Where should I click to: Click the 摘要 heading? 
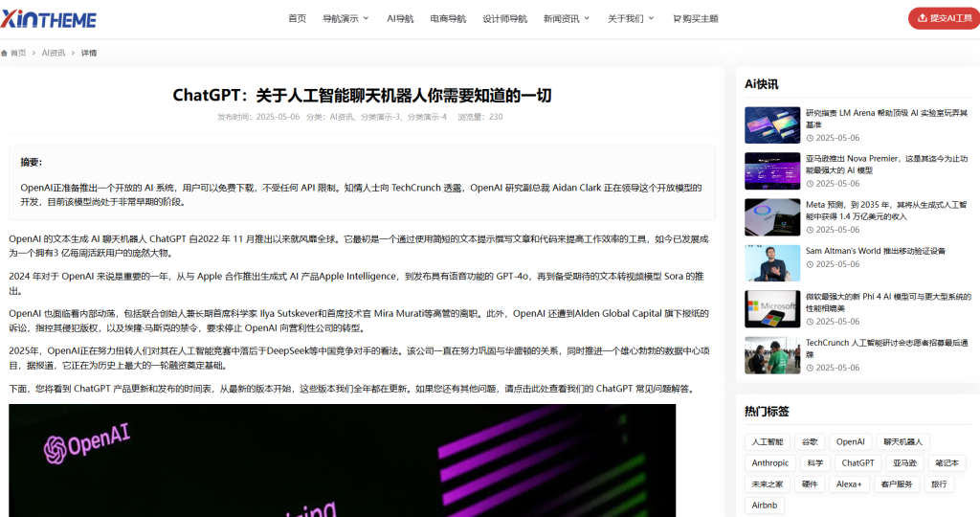point(32,162)
